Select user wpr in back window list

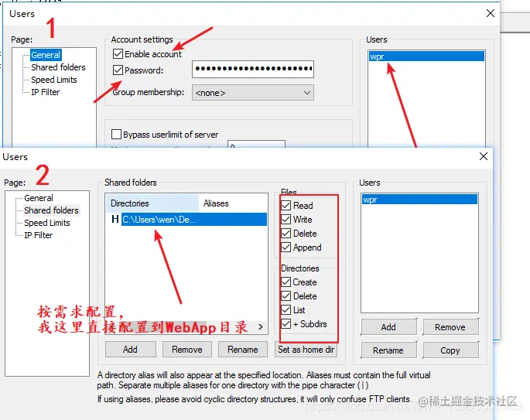click(x=426, y=56)
